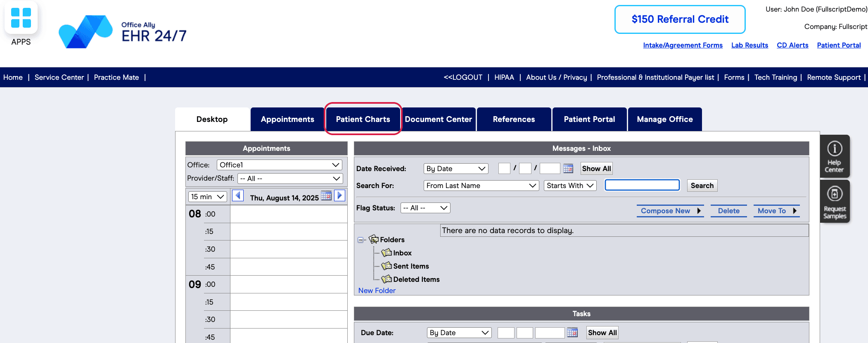The width and height of the screenshot is (868, 343).
Task: Open Date Received By Date dropdown
Action: (456, 169)
